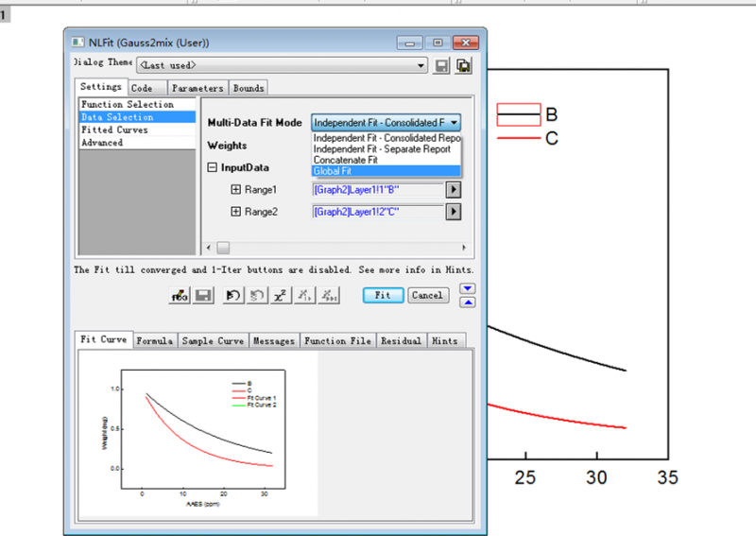
Task: Click the Range1 input data field
Action: tap(378, 190)
